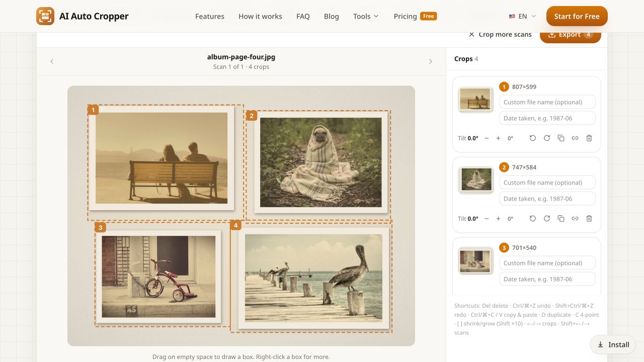Click crop 1 date taken field
Viewport: 644px width, 362px height.
coord(547,118)
